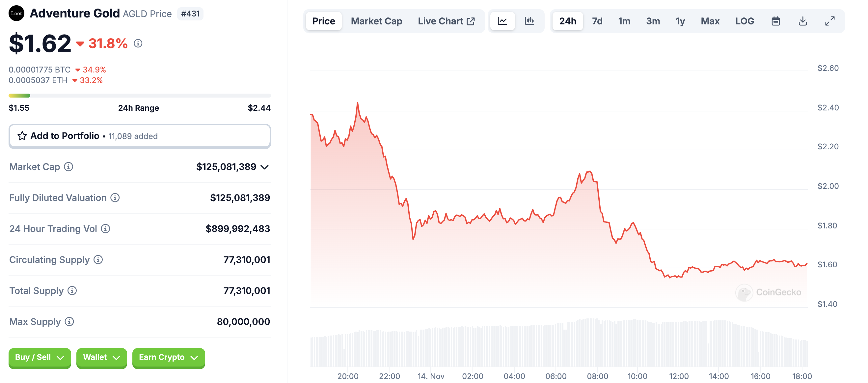Click info icon next to Max Supply
Image resolution: width=868 pixels, height=383 pixels.
pos(69,322)
